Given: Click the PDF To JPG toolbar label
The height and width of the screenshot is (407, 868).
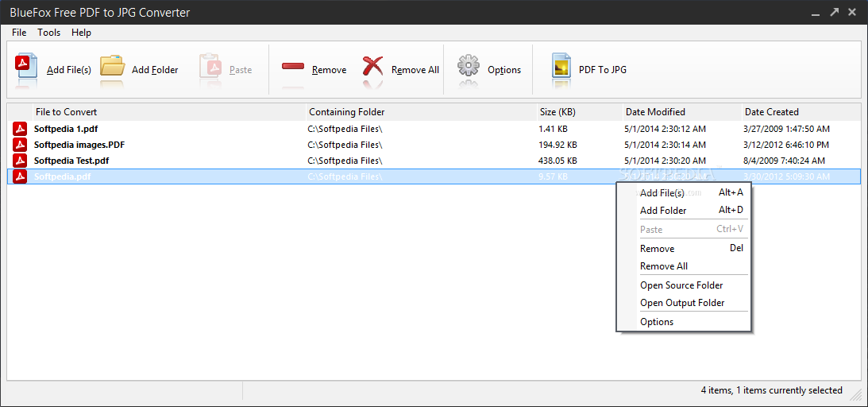Looking at the screenshot, I should tap(602, 70).
